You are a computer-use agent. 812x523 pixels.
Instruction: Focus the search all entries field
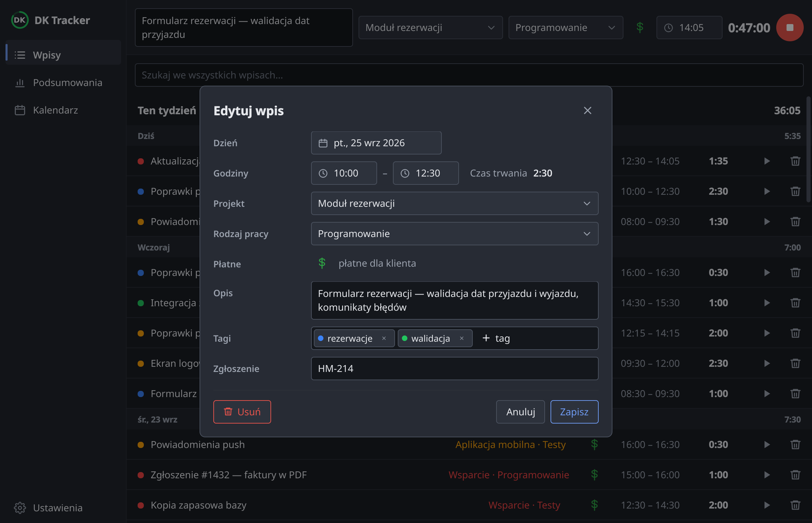click(469, 75)
